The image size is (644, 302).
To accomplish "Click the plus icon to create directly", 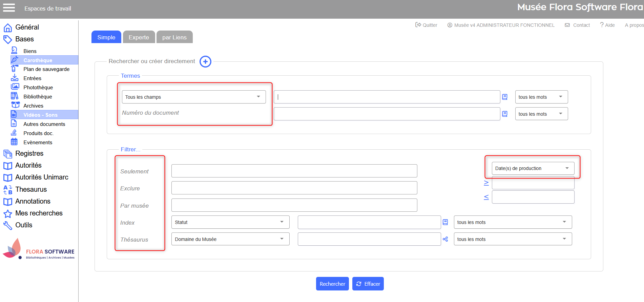I will 205,62.
